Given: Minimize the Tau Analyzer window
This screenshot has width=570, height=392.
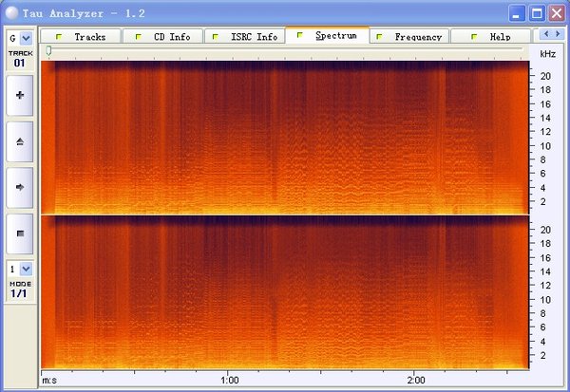Looking at the screenshot, I should 516,14.
